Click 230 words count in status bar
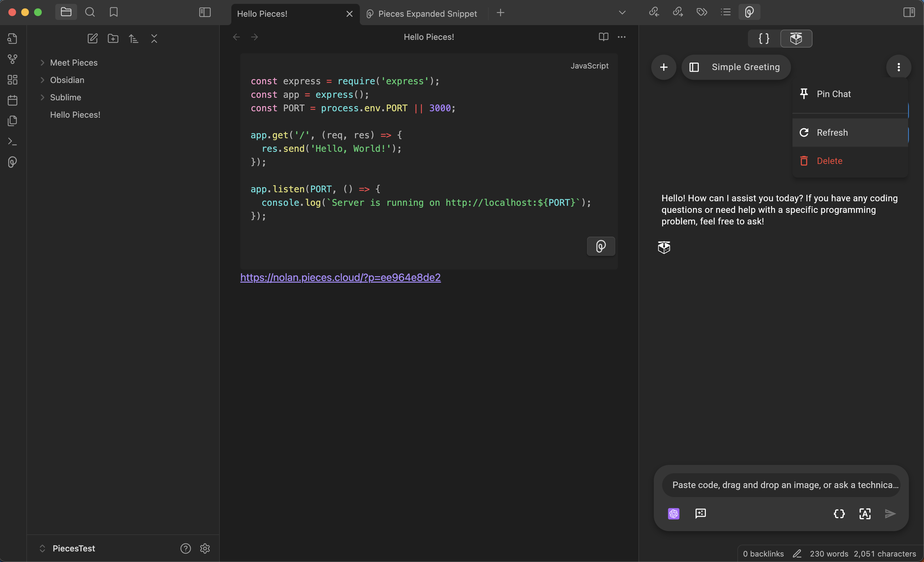The image size is (924, 562). (829, 554)
